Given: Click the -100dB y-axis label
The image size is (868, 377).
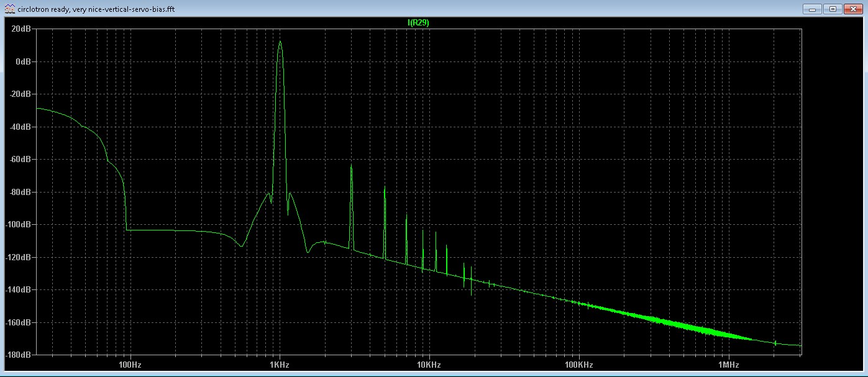Looking at the screenshot, I should click(x=19, y=225).
